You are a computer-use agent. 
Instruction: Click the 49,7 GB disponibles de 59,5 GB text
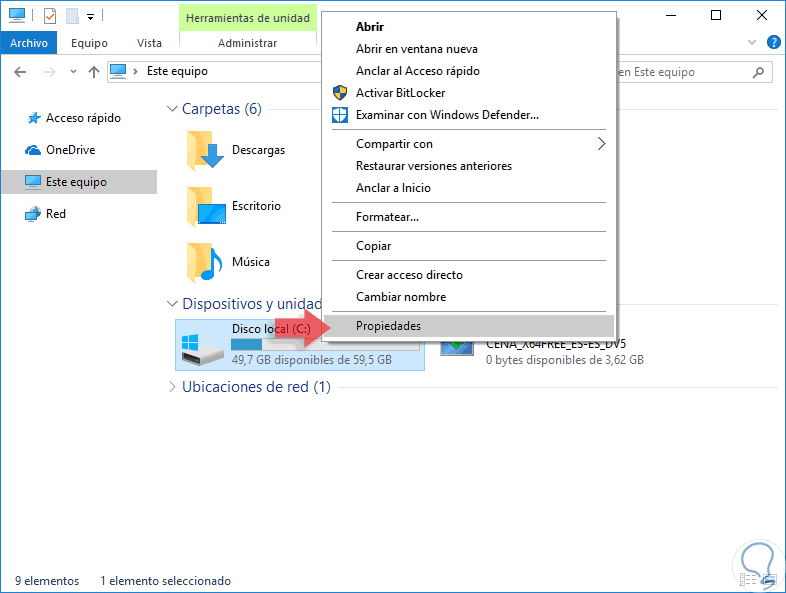coord(312,360)
